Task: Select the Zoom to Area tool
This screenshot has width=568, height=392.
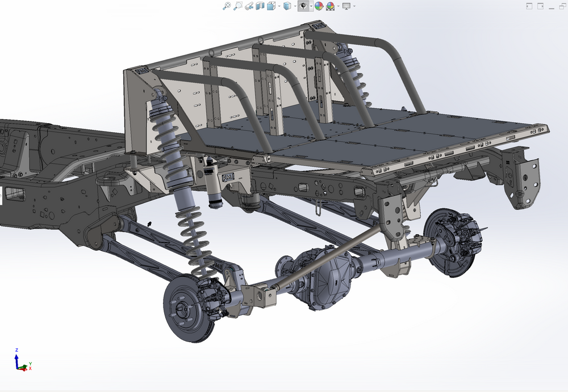Action: 238,6
